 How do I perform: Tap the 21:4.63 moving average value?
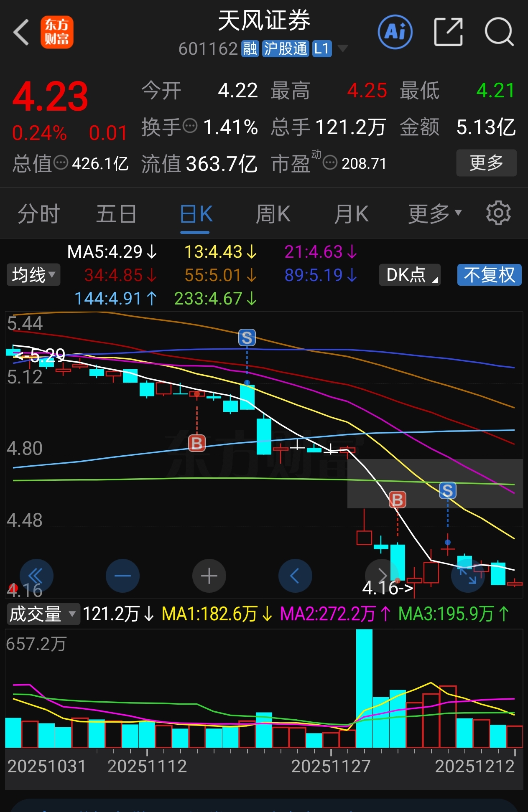pyautogui.click(x=321, y=251)
